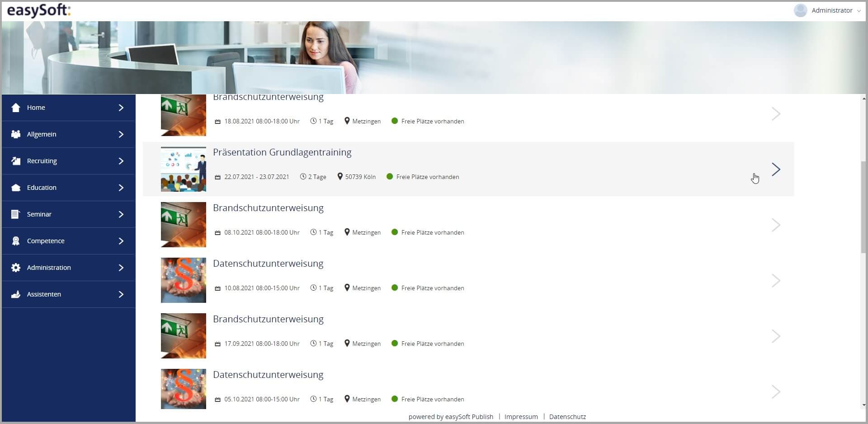The image size is (868, 424).
Task: Select Allgemein in the sidebar menu
Action: click(69, 134)
